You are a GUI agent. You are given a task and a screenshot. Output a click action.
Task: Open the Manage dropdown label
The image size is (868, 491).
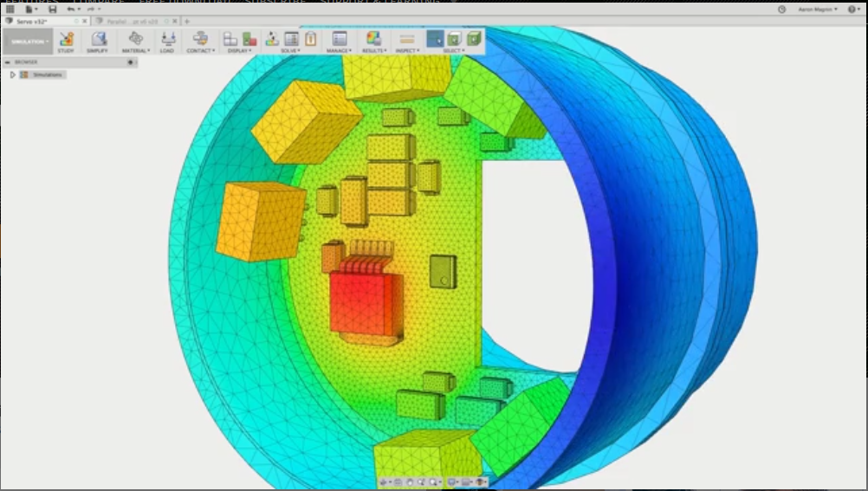click(339, 50)
